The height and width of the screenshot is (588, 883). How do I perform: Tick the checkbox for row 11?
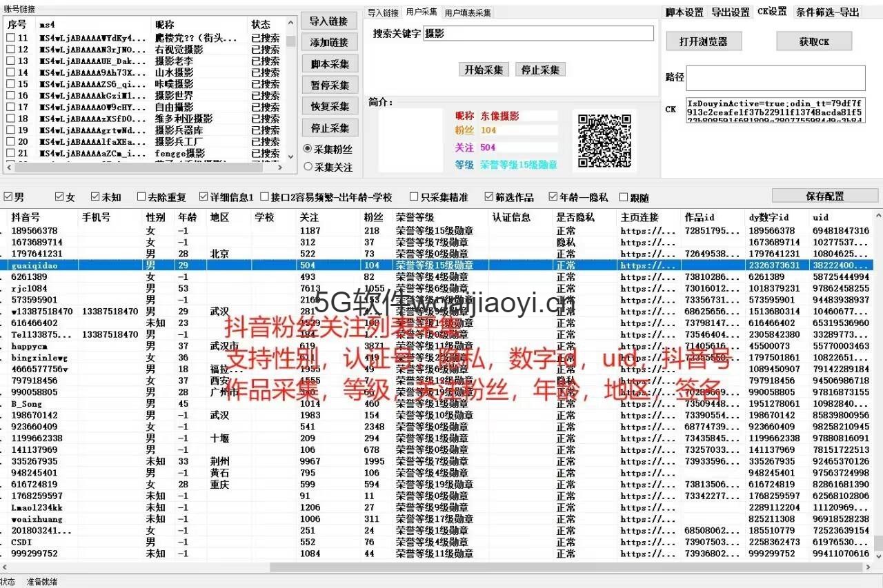point(10,39)
